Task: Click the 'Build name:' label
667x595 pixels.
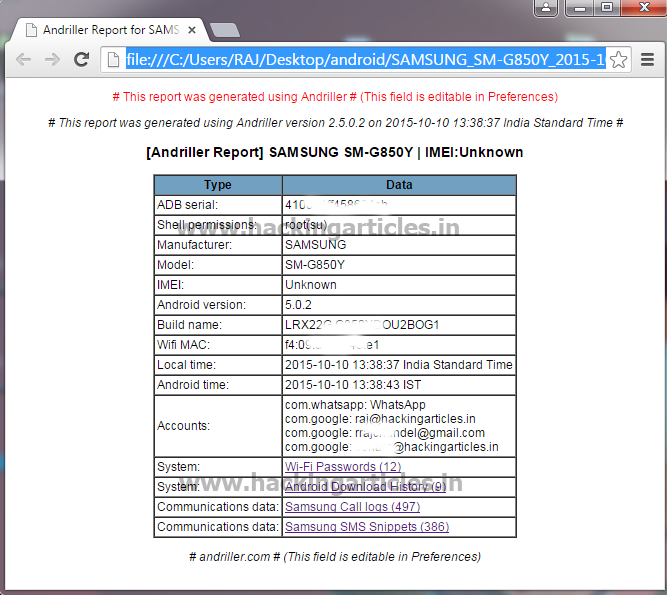Action: 189,325
